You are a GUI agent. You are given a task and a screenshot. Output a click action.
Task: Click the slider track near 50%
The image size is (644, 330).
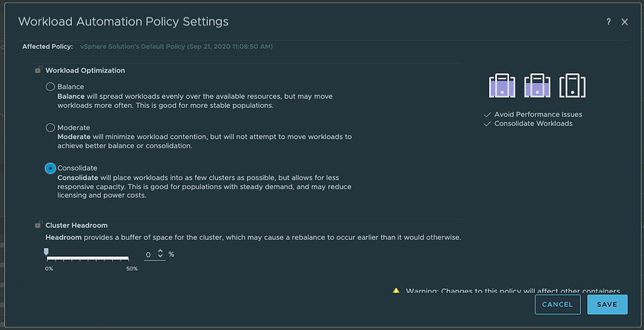pyautogui.click(x=127, y=258)
